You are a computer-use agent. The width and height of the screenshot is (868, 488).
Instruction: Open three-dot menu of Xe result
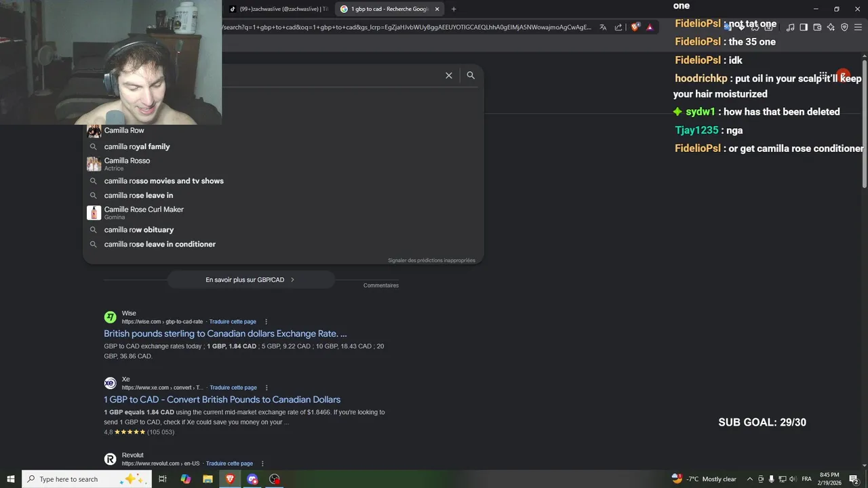tap(267, 388)
